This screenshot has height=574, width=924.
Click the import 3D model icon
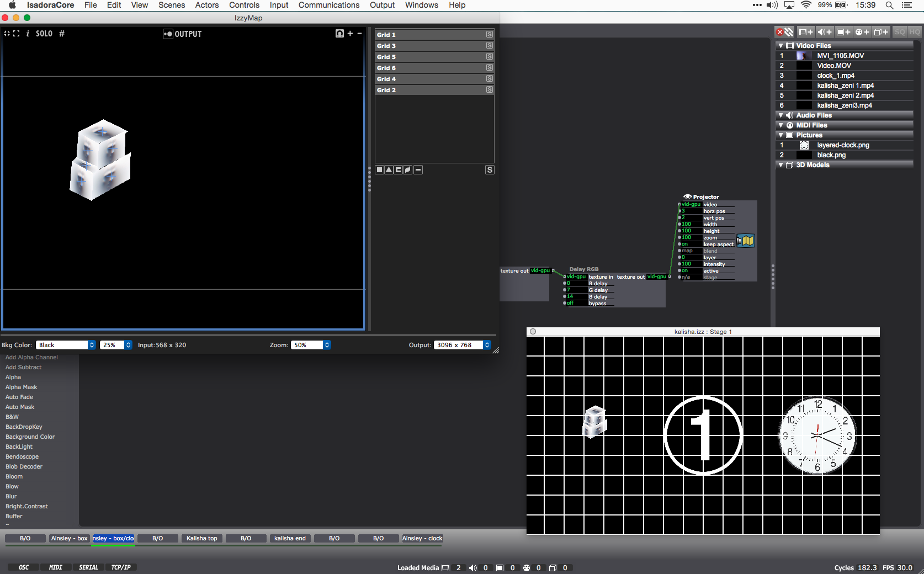tap(881, 32)
